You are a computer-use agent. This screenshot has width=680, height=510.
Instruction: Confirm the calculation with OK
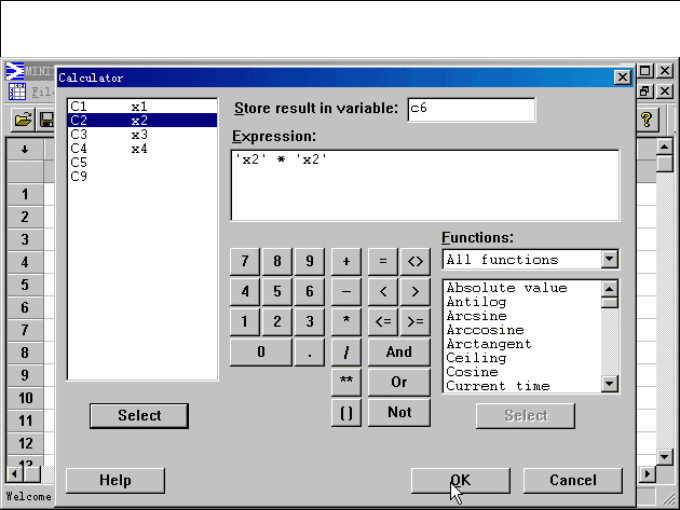pyautogui.click(x=460, y=480)
